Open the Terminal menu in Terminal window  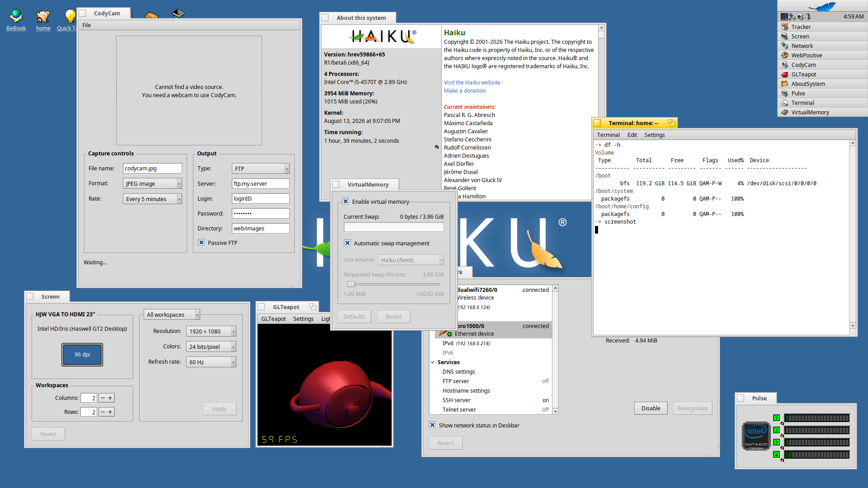[x=608, y=135]
